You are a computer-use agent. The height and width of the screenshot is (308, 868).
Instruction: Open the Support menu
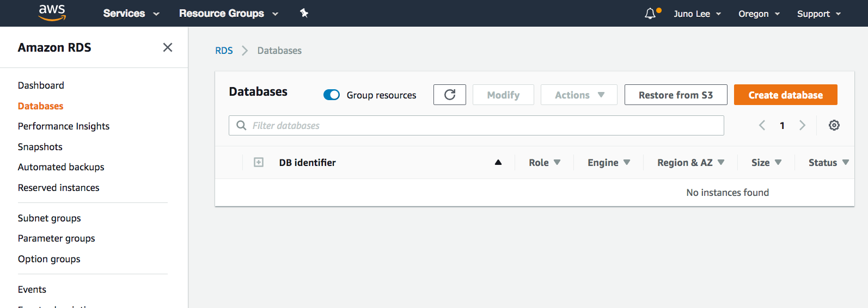pyautogui.click(x=819, y=14)
